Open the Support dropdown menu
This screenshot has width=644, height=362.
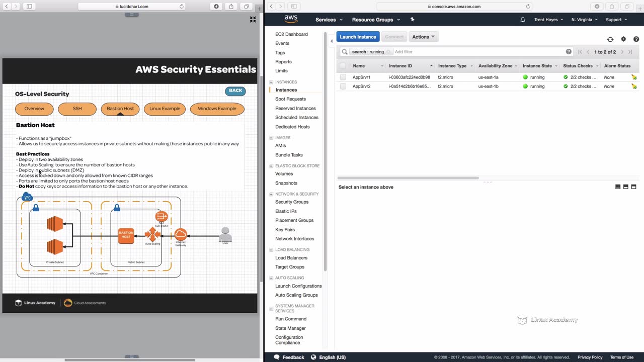616,20
